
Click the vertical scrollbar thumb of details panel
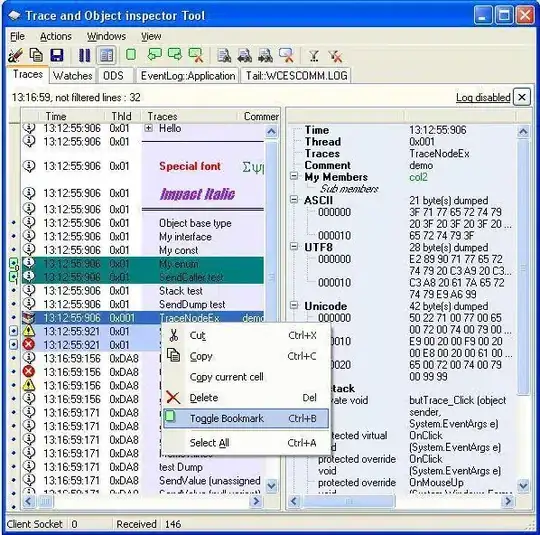point(523,267)
